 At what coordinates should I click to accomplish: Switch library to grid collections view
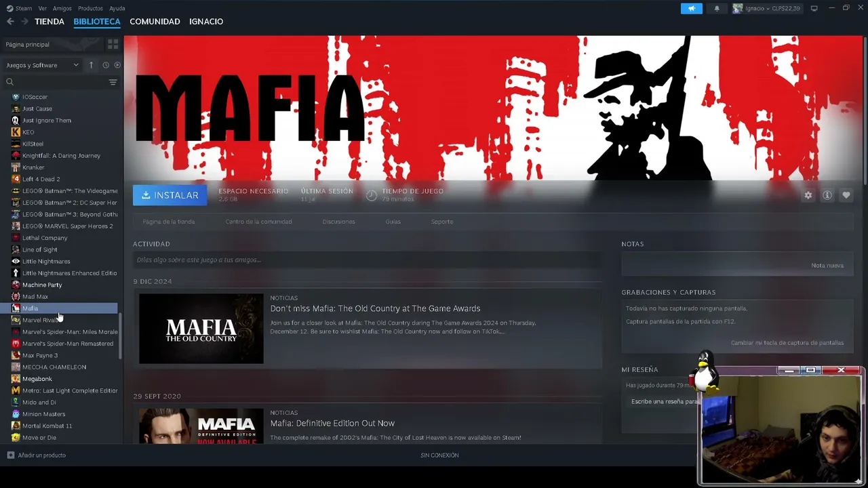click(x=113, y=44)
